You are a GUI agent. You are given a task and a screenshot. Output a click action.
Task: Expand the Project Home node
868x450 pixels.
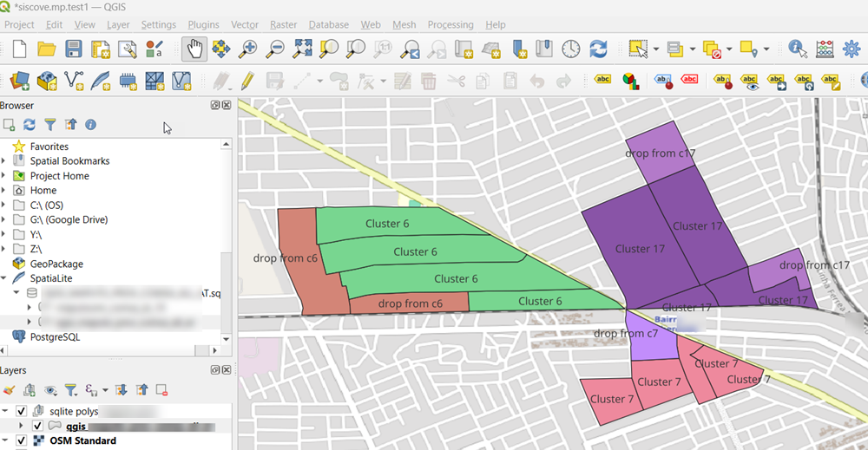(x=3, y=176)
